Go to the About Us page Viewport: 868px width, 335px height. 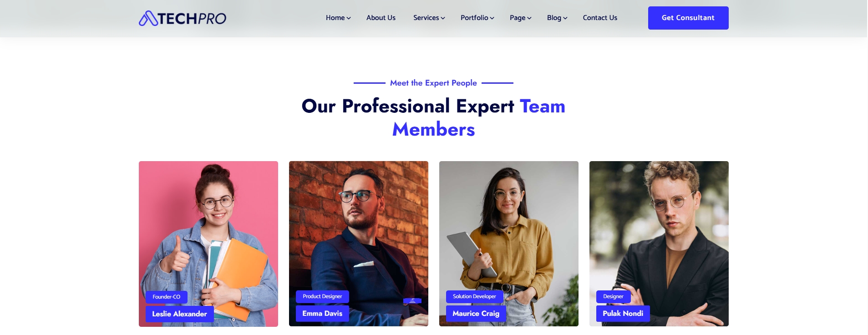coord(381,18)
